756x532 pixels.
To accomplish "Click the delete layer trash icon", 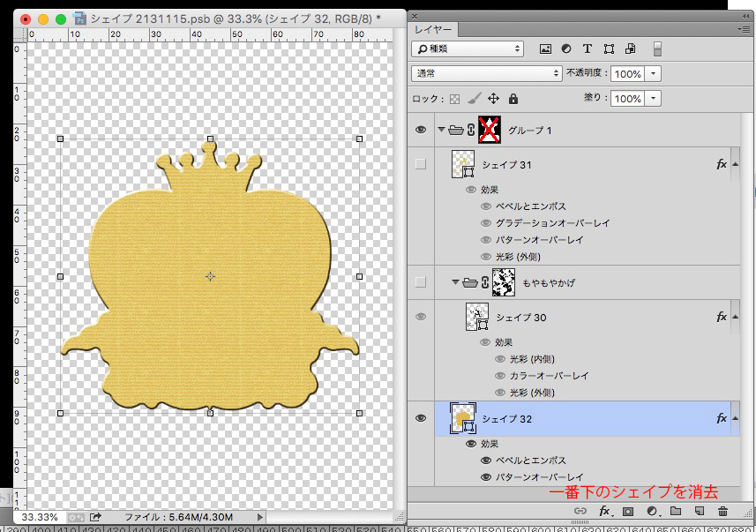I will (722, 511).
